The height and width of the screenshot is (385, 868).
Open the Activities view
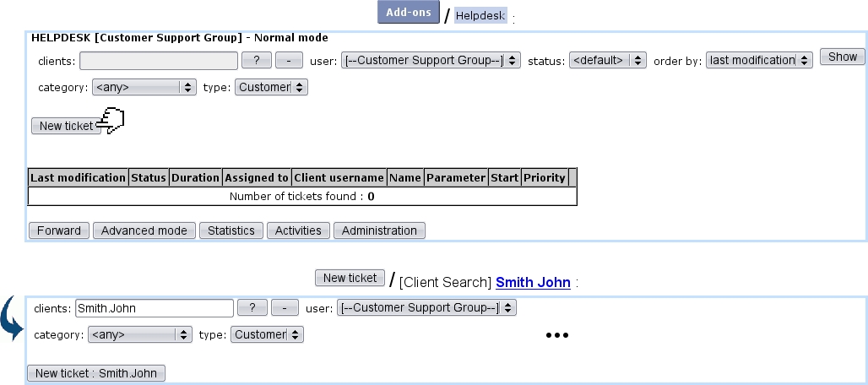click(298, 230)
